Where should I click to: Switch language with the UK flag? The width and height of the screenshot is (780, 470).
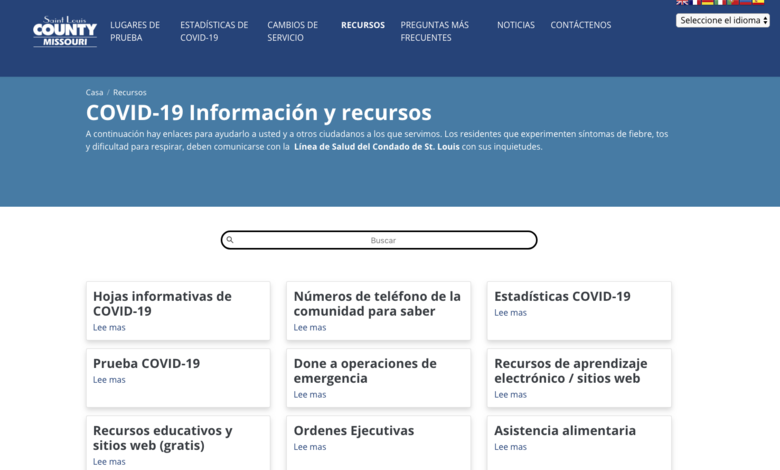[x=682, y=2]
